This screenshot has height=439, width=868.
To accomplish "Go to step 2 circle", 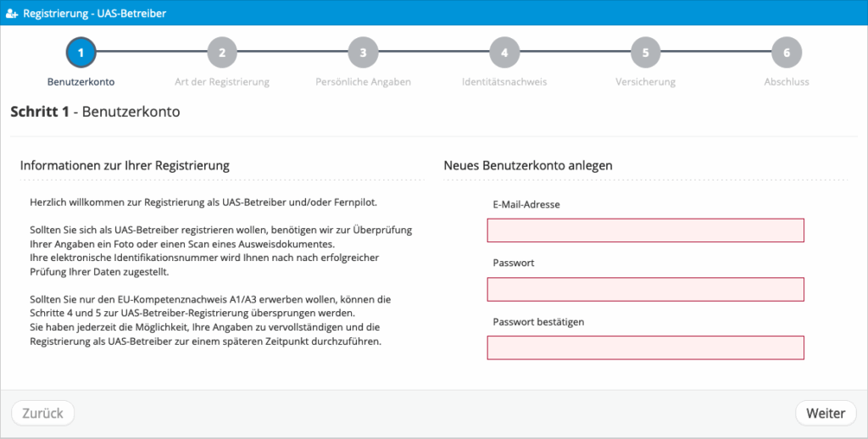I will (x=222, y=53).
